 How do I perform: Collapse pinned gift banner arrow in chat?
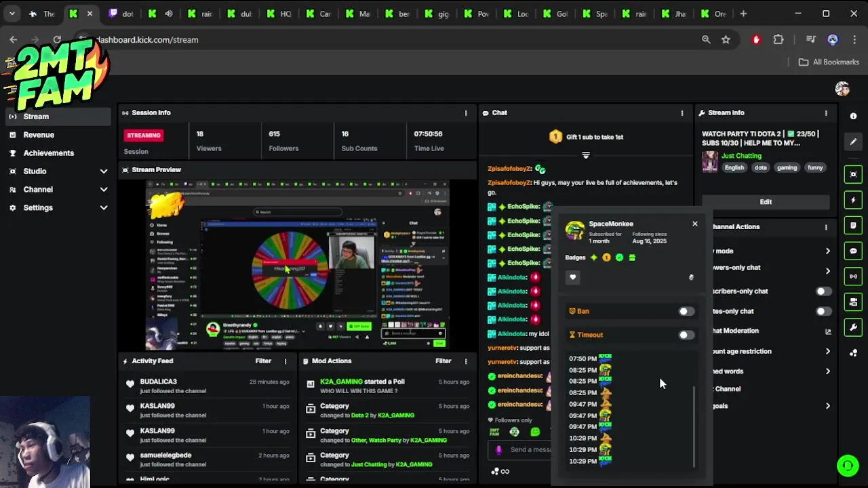(x=586, y=155)
